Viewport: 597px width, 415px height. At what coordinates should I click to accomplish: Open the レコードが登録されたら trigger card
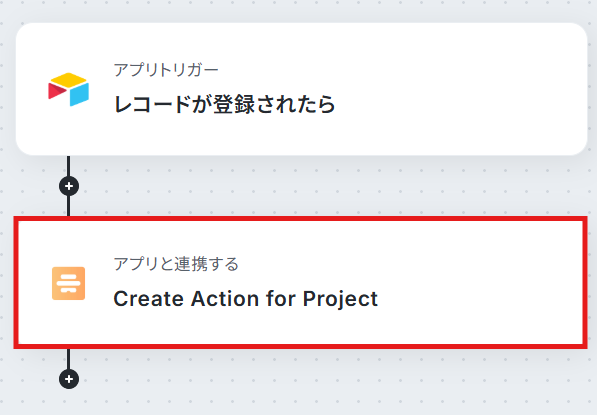(x=301, y=89)
